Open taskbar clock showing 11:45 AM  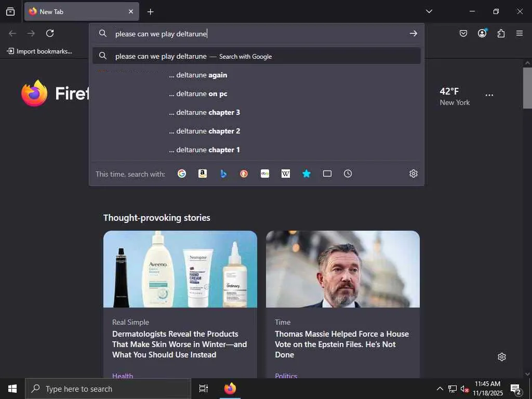(488, 389)
